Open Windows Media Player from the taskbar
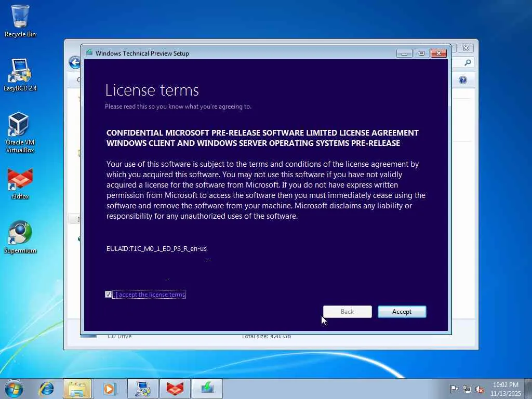Image resolution: width=532 pixels, height=399 pixels. click(110, 389)
